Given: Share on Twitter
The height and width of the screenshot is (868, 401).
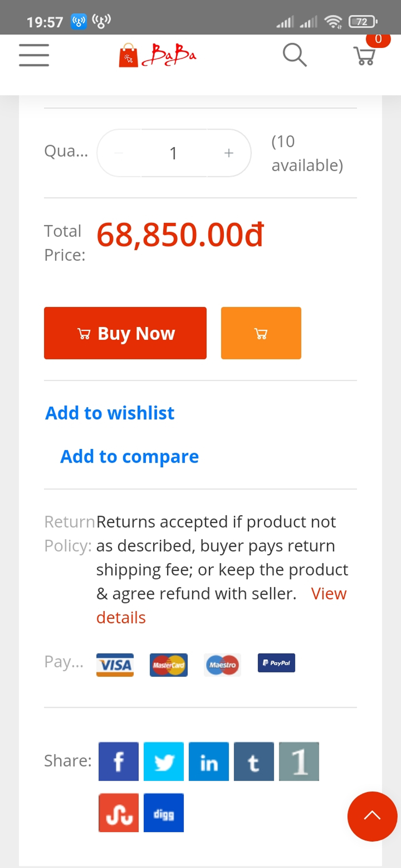Looking at the screenshot, I should click(x=164, y=761).
